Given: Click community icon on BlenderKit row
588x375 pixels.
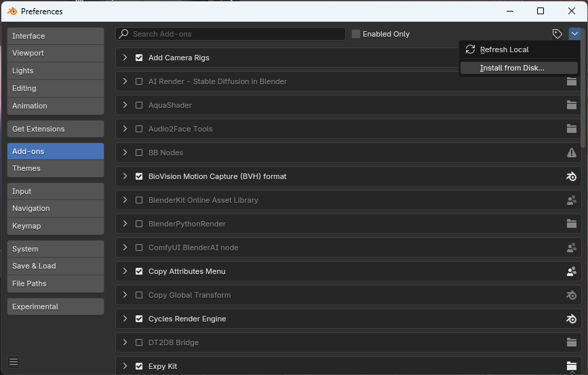Looking at the screenshot, I should [x=571, y=200].
